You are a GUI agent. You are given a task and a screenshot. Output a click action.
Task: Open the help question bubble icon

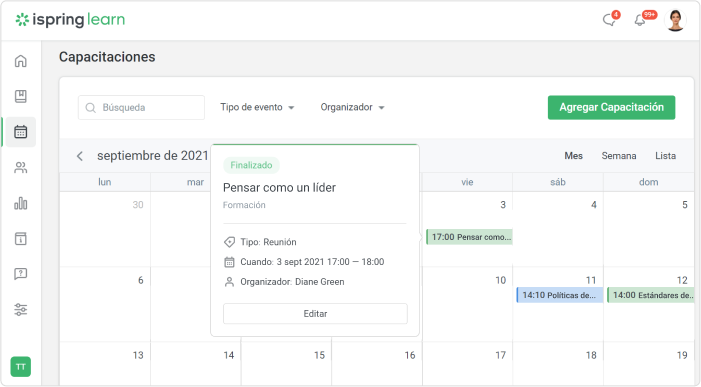tap(21, 273)
